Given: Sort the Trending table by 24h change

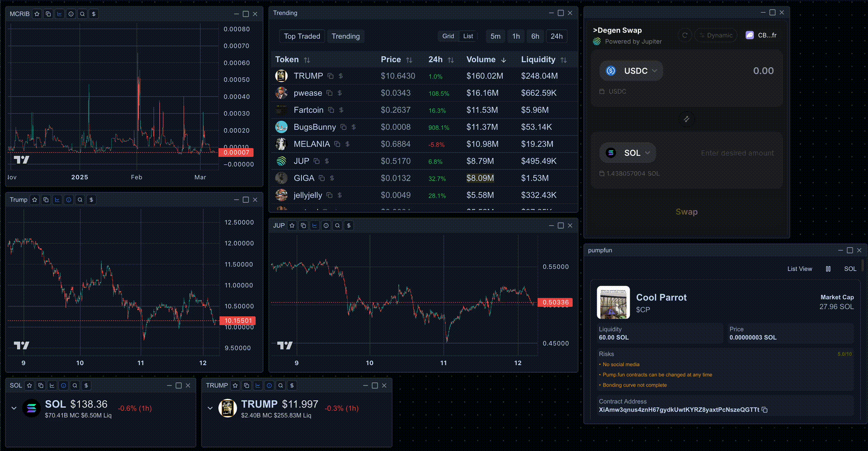Looking at the screenshot, I should [441, 60].
